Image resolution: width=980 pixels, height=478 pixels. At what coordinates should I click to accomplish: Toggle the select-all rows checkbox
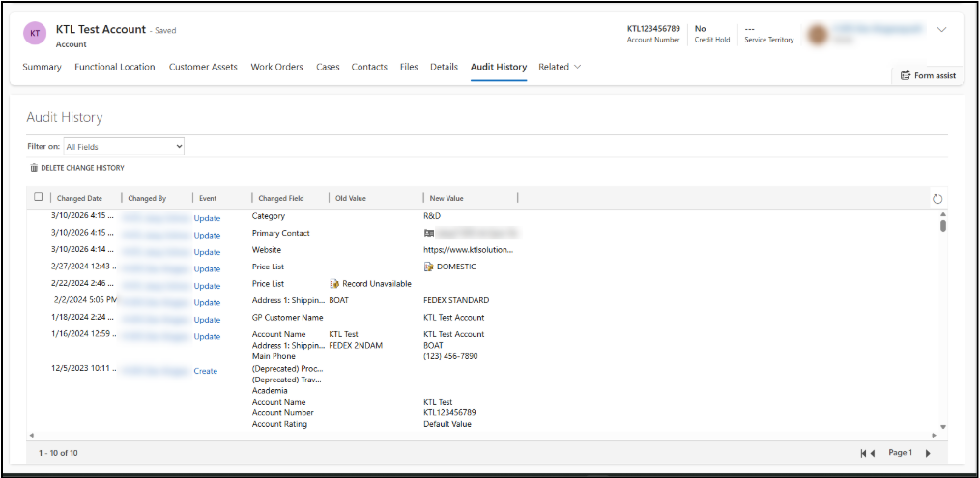point(39,197)
